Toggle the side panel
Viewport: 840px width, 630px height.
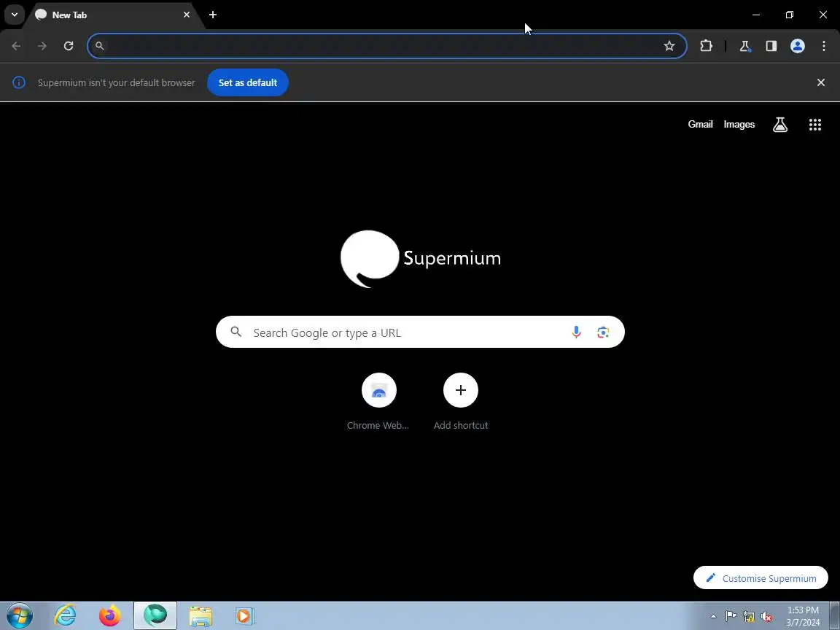[x=771, y=46]
